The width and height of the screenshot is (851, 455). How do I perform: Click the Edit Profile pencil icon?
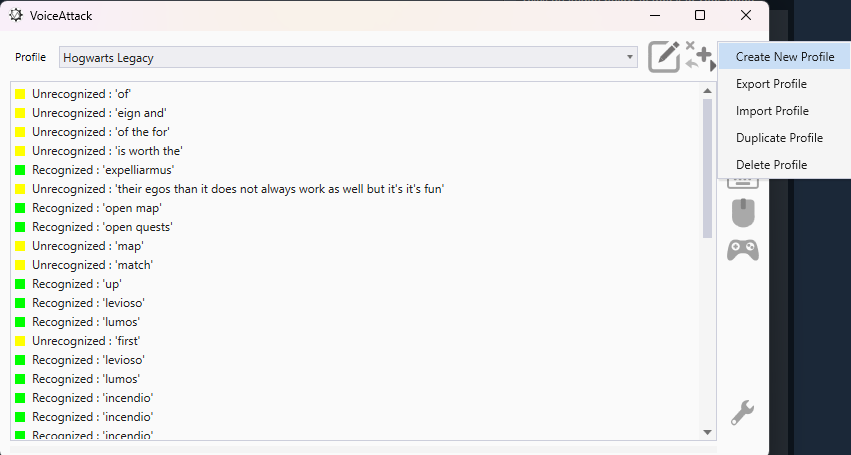[x=664, y=57]
